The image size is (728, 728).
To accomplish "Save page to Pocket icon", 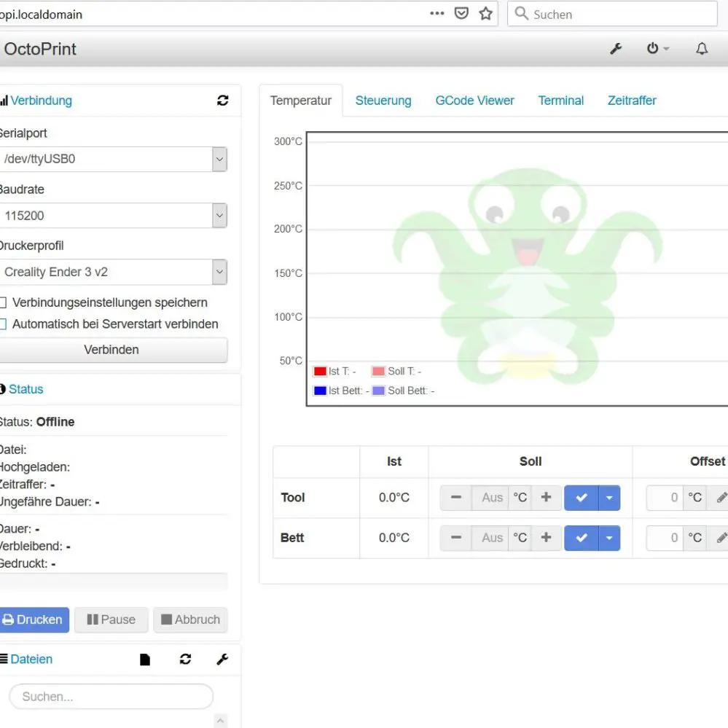I will pyautogui.click(x=461, y=13).
